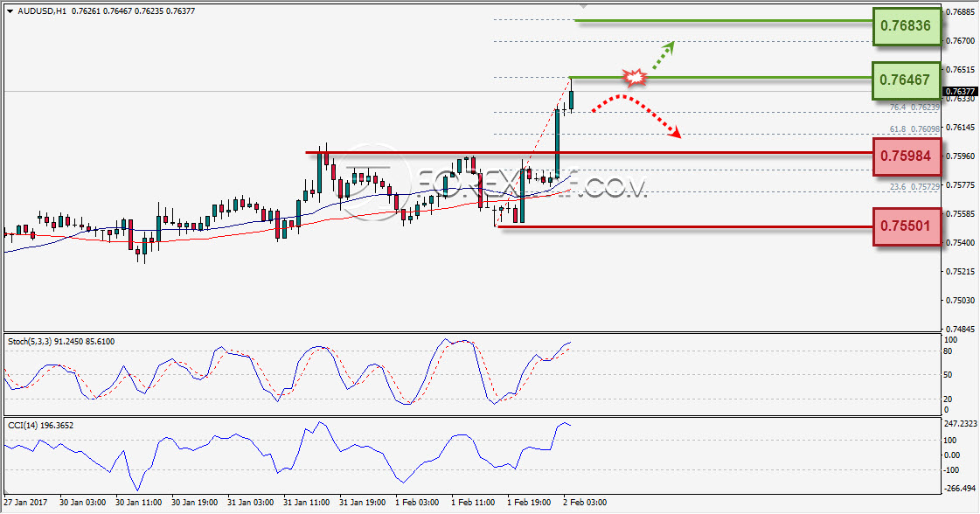Click price scale value 0.75400
The width and height of the screenshot is (980, 514).
tap(961, 243)
